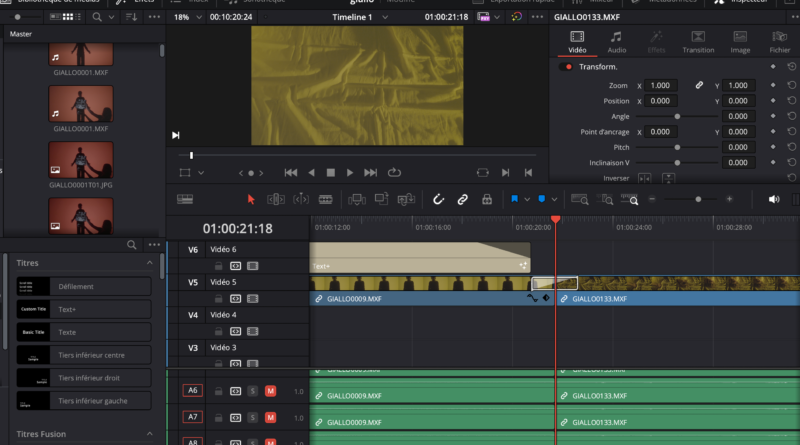800x445 pixels.
Task: Reset the Position parameter
Action: tap(791, 101)
